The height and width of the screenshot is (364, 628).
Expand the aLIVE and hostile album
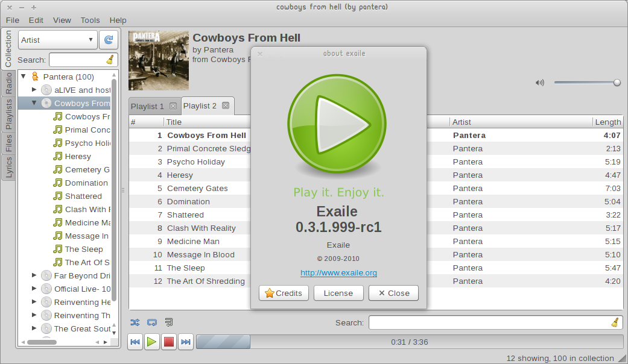coord(34,90)
